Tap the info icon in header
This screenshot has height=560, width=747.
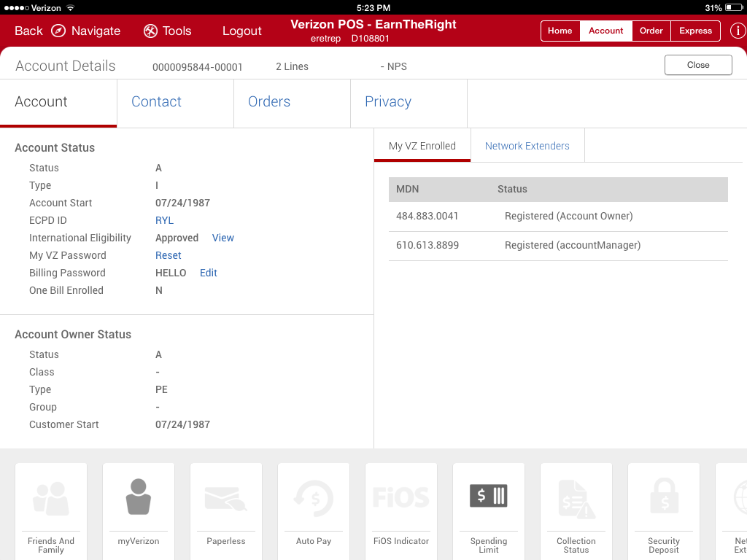pos(738,31)
